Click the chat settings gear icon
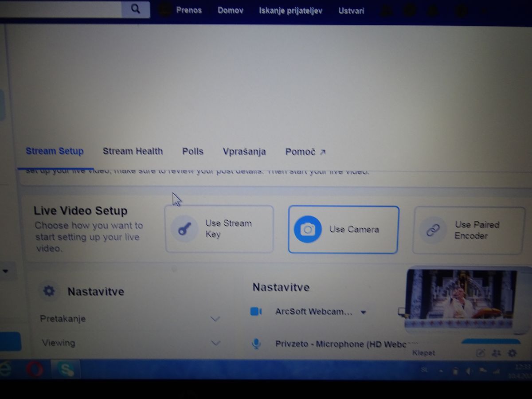The image size is (532, 399). [x=512, y=353]
